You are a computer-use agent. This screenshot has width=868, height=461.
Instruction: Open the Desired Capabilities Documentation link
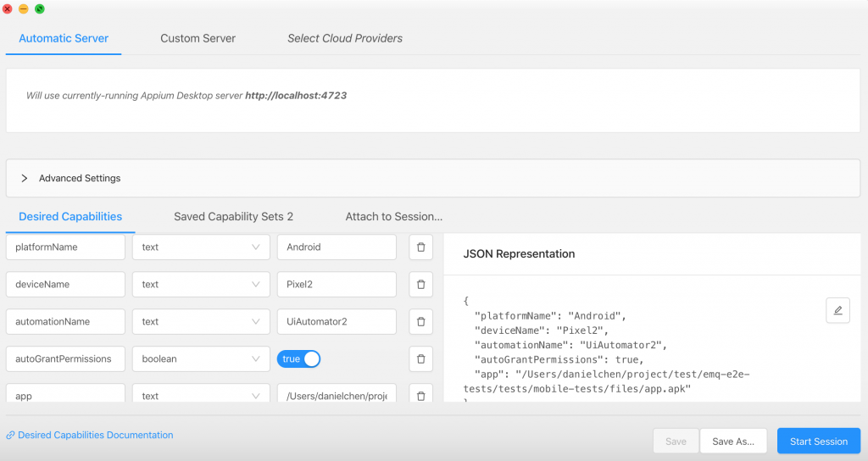point(95,436)
